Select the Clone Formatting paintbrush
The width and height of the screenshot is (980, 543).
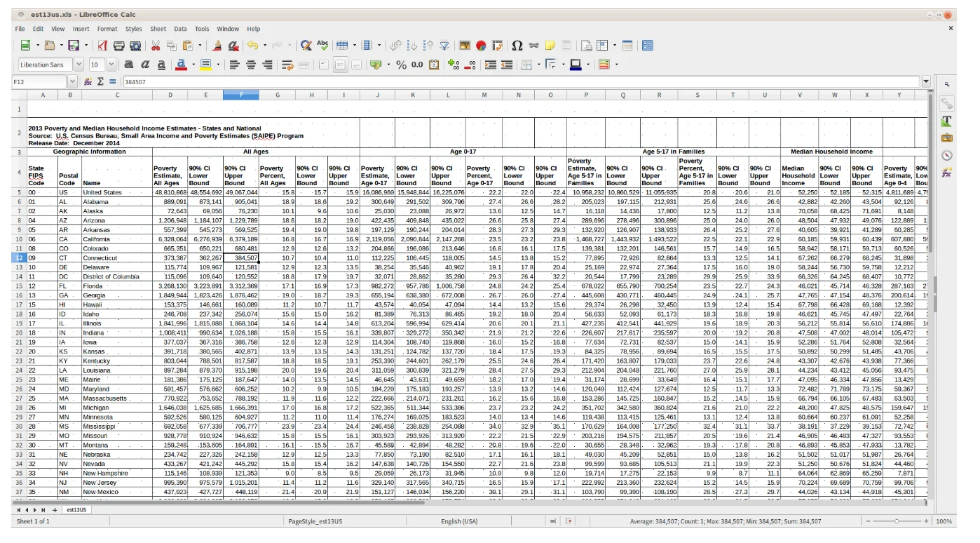coord(217,46)
